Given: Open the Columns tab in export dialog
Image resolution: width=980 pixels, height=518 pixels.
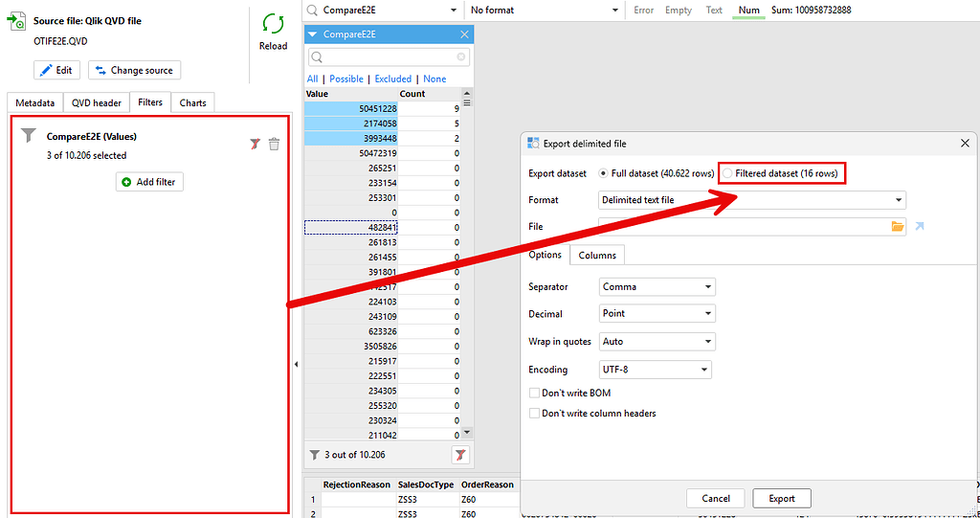Looking at the screenshot, I should [597, 256].
